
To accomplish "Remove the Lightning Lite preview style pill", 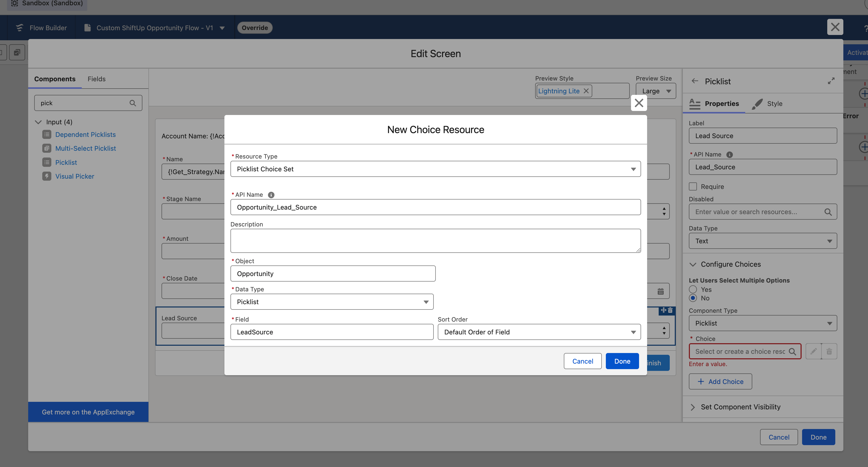I will [586, 91].
